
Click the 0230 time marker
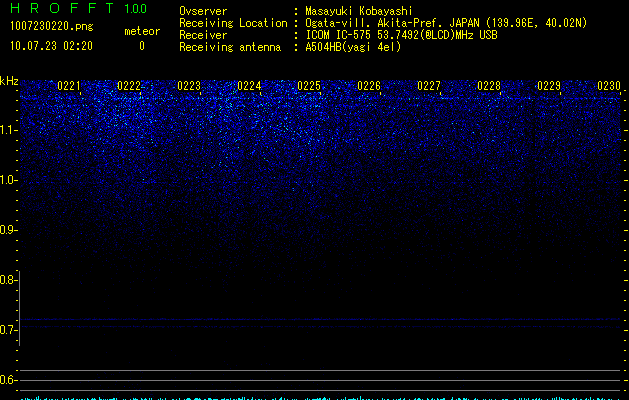coord(609,86)
